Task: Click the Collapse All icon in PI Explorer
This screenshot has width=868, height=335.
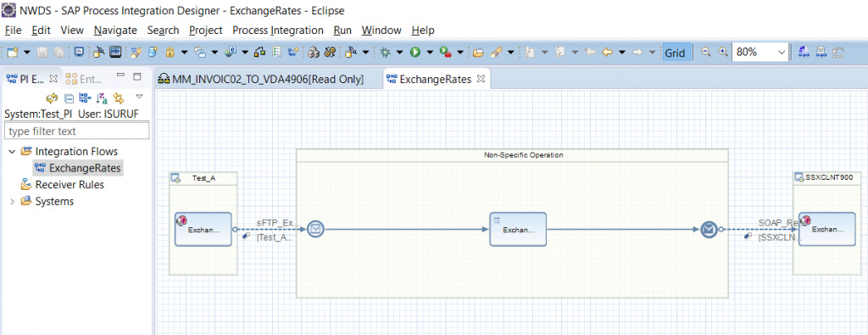Action: (x=70, y=98)
